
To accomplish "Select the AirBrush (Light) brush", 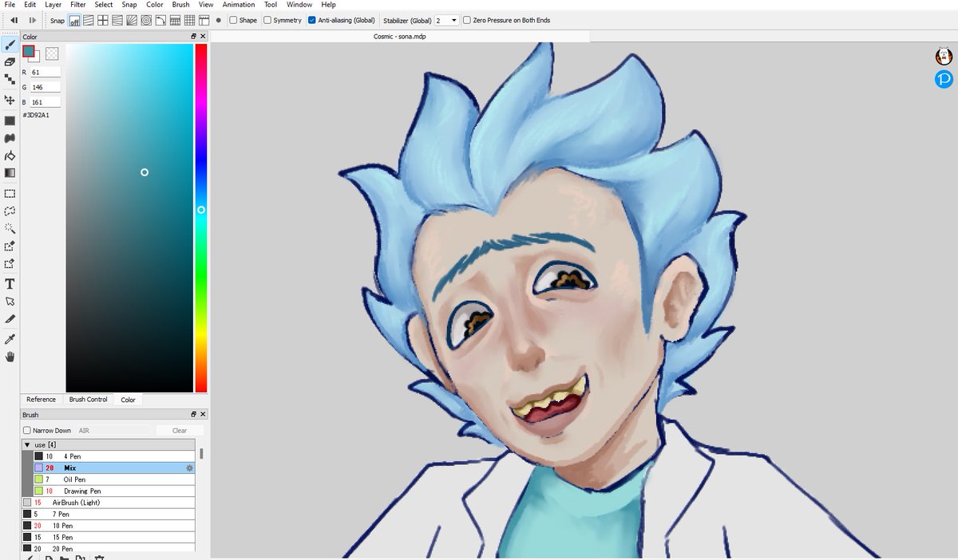I will pyautogui.click(x=109, y=503).
